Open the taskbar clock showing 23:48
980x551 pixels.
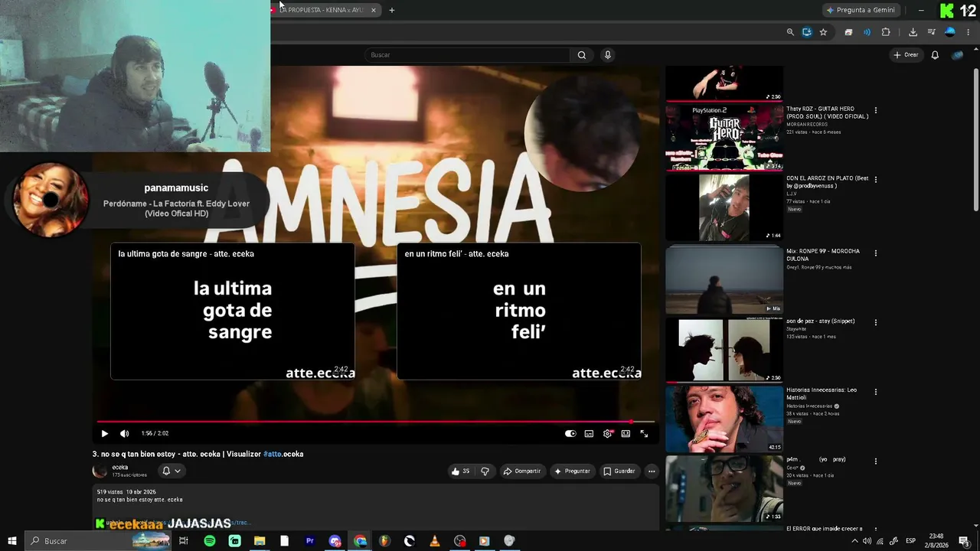936,541
